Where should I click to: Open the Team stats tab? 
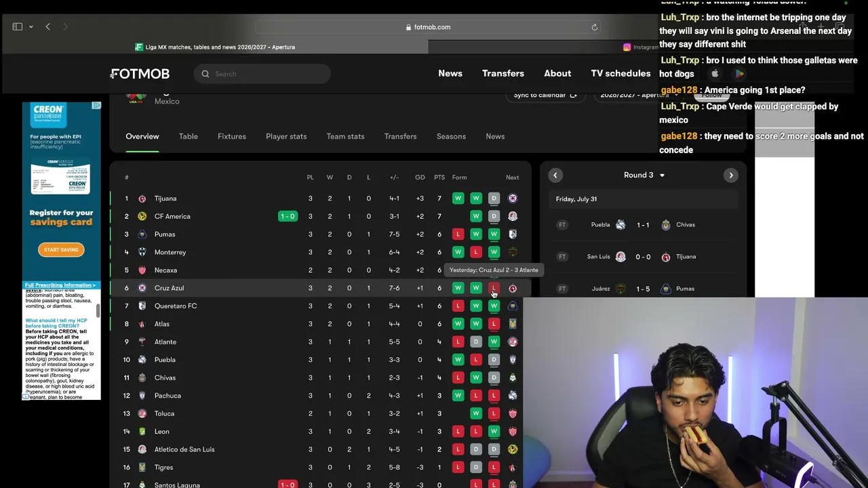click(345, 136)
